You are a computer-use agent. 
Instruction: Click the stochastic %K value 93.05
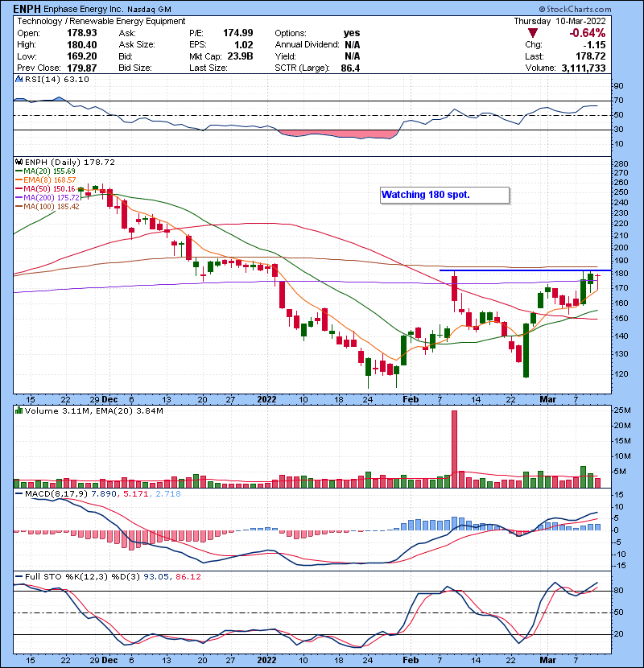[155, 576]
